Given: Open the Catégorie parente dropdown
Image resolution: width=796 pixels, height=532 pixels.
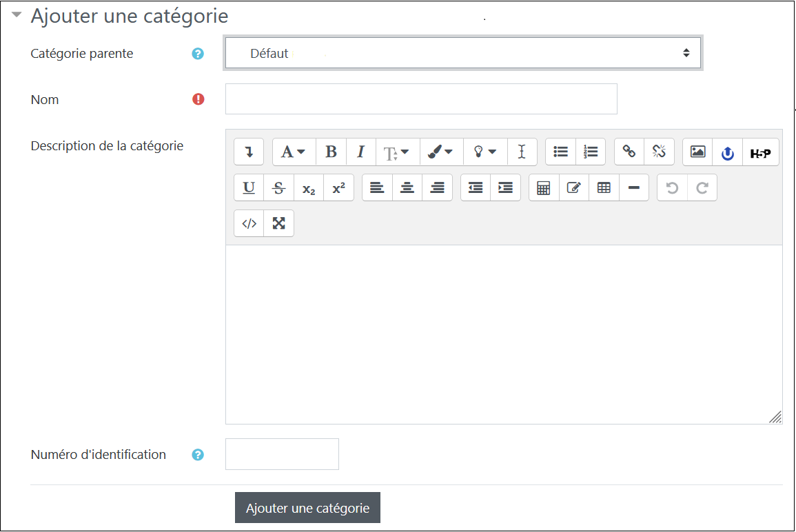Looking at the screenshot, I should [462, 53].
